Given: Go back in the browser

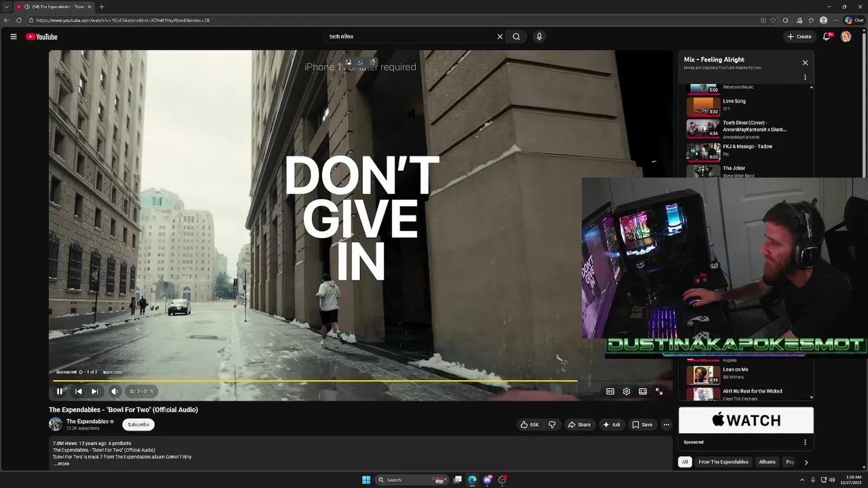Looking at the screenshot, I should click(7, 20).
